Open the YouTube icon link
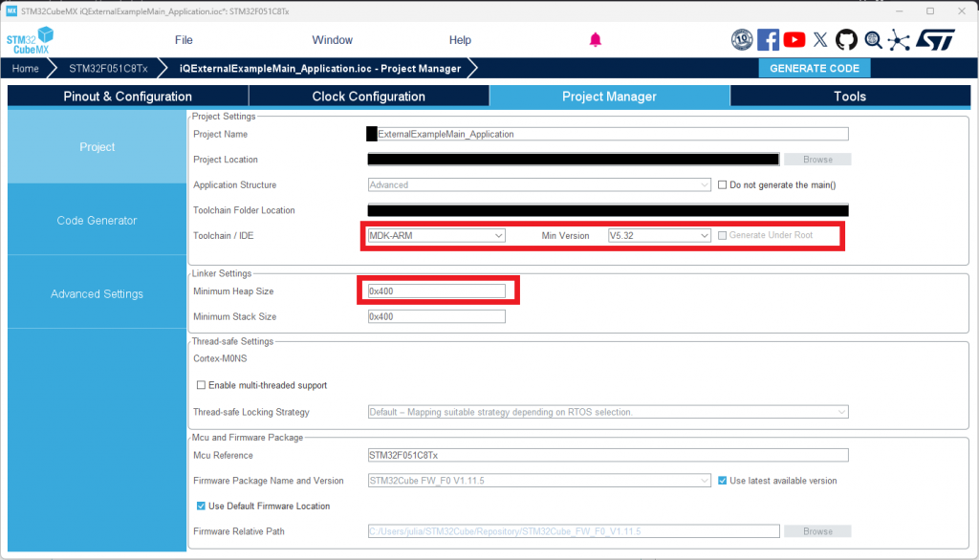 pos(794,39)
